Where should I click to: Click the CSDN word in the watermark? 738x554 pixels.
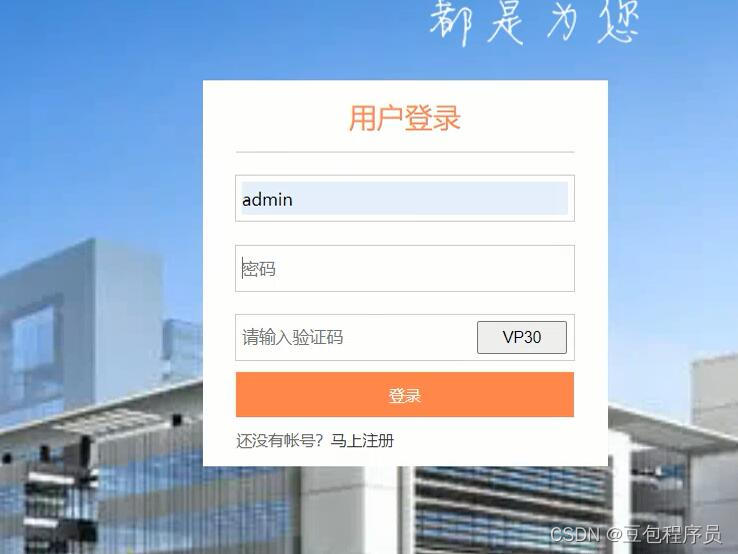pyautogui.click(x=575, y=535)
